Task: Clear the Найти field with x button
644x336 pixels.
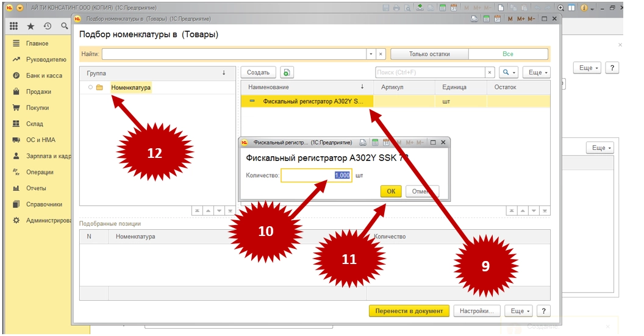Action: pos(381,54)
